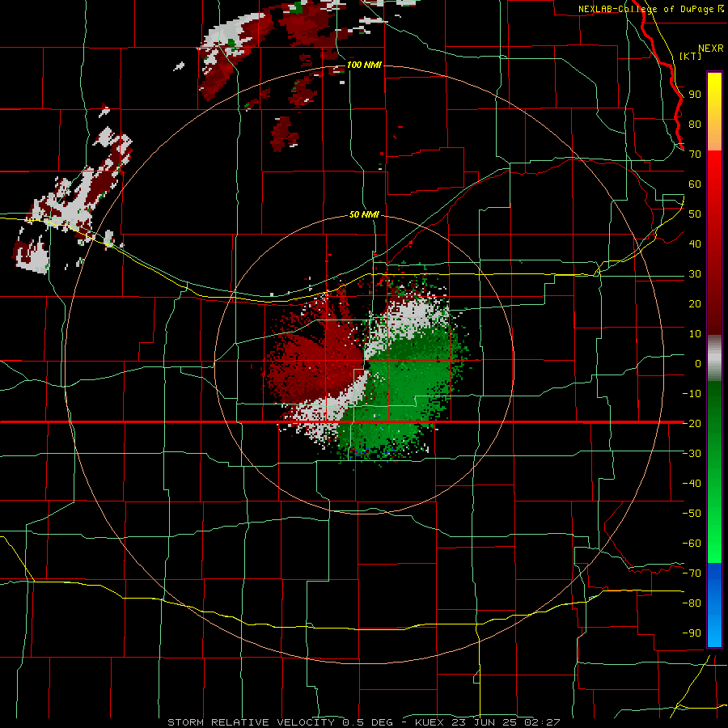Click the "-60" velocity scale label
Image resolution: width=728 pixels, height=728 pixels.
coord(692,544)
